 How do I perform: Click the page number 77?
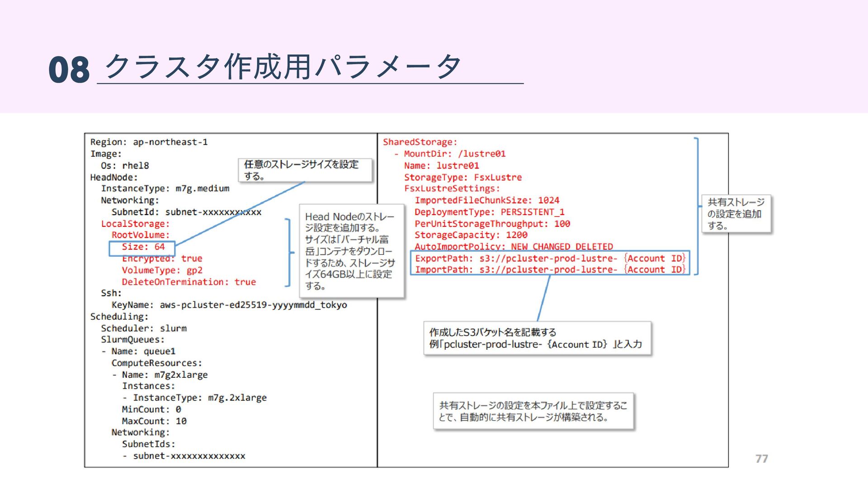pyautogui.click(x=761, y=459)
